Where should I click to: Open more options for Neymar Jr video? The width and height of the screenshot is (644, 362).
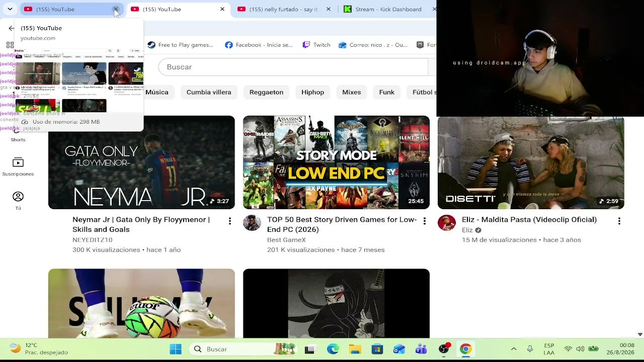[230, 221]
